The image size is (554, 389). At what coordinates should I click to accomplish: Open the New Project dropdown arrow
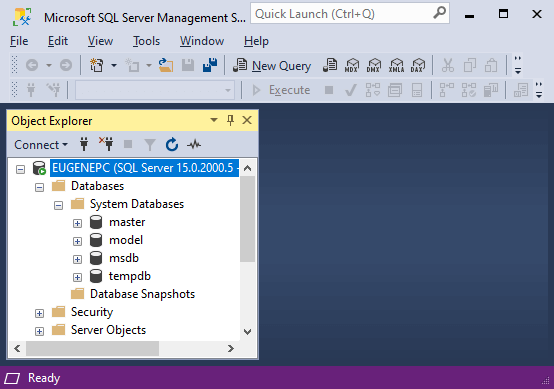point(114,65)
